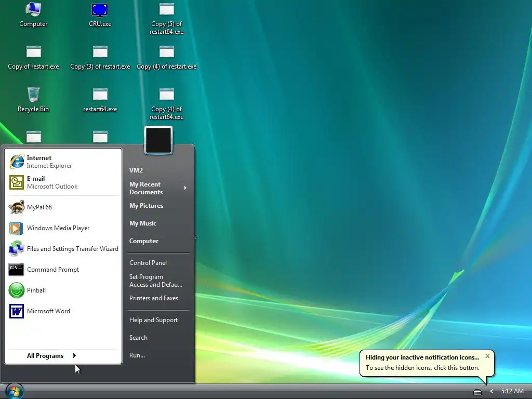The width and height of the screenshot is (532, 399).
Task: Open Control Panel
Action: pyautogui.click(x=158, y=262)
